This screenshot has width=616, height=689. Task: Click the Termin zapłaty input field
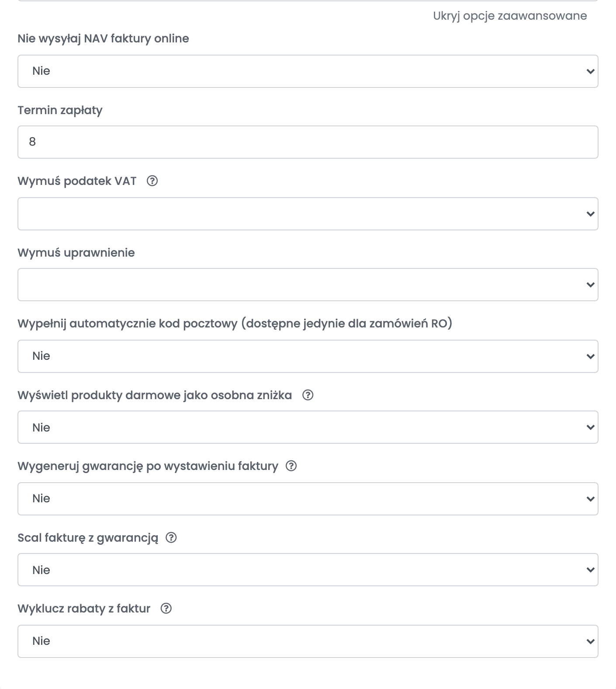pos(308,142)
